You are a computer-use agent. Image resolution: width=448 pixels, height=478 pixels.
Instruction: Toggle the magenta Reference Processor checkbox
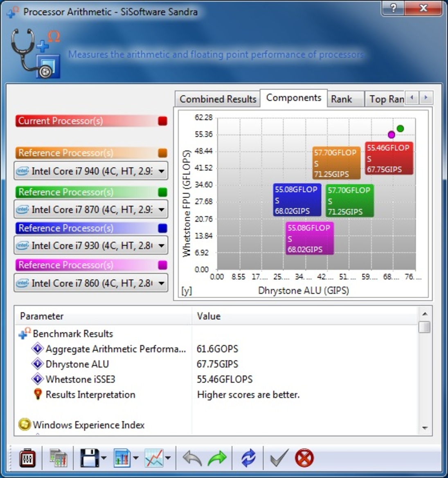click(162, 265)
